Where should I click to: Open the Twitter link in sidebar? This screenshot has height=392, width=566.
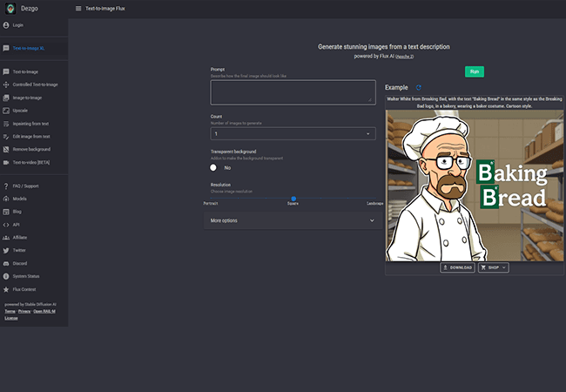[x=19, y=250]
